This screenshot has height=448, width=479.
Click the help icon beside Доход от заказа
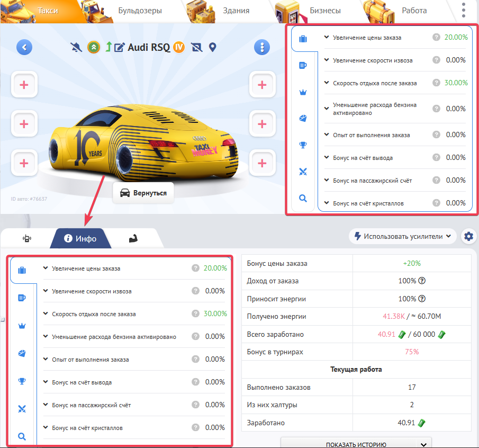pyautogui.click(x=422, y=281)
